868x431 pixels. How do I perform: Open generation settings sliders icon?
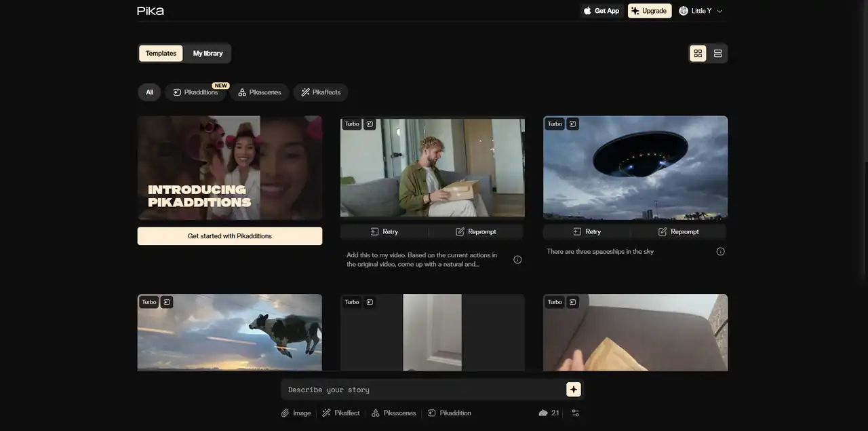coord(576,413)
